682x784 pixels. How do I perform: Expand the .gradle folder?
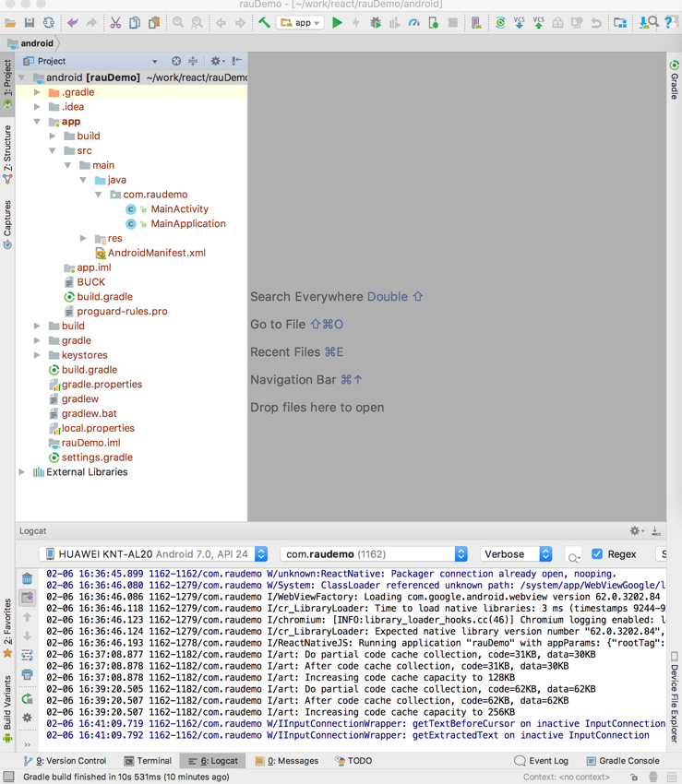(37, 92)
